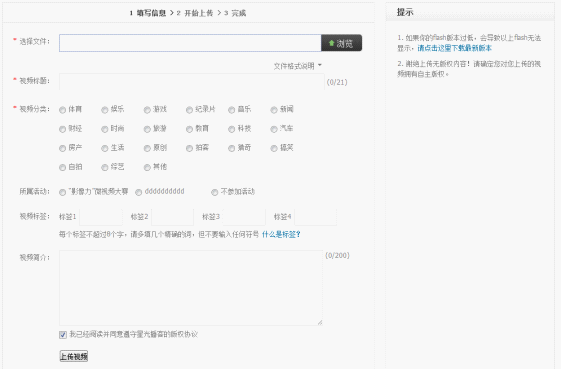
Task: Pick the 新闻 category radio button
Action: (x=274, y=110)
